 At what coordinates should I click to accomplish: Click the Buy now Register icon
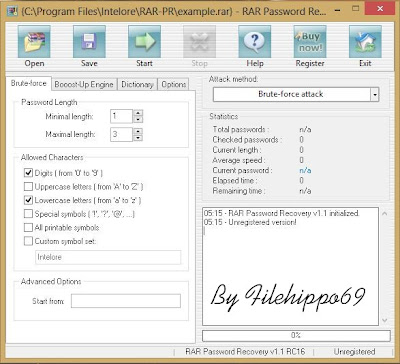310,42
